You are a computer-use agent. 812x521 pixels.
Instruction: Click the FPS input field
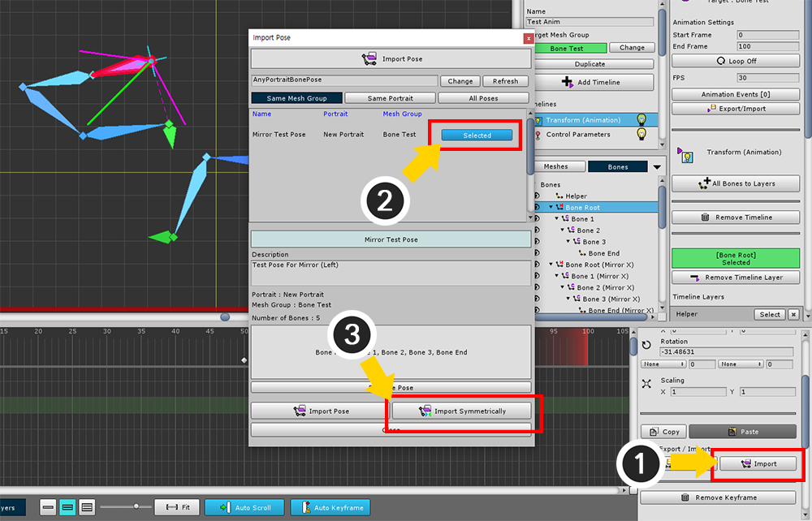pos(767,78)
